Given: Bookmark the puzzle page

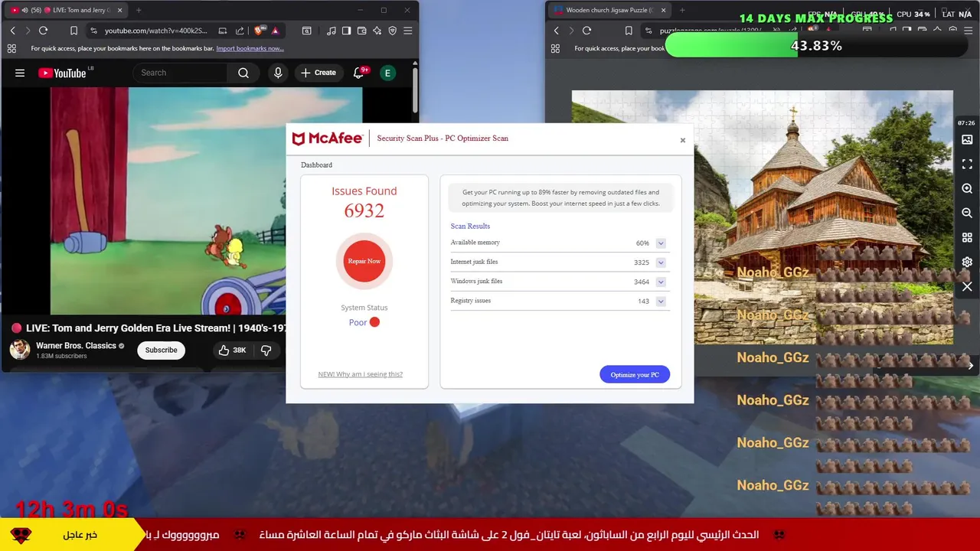Looking at the screenshot, I should tap(629, 31).
